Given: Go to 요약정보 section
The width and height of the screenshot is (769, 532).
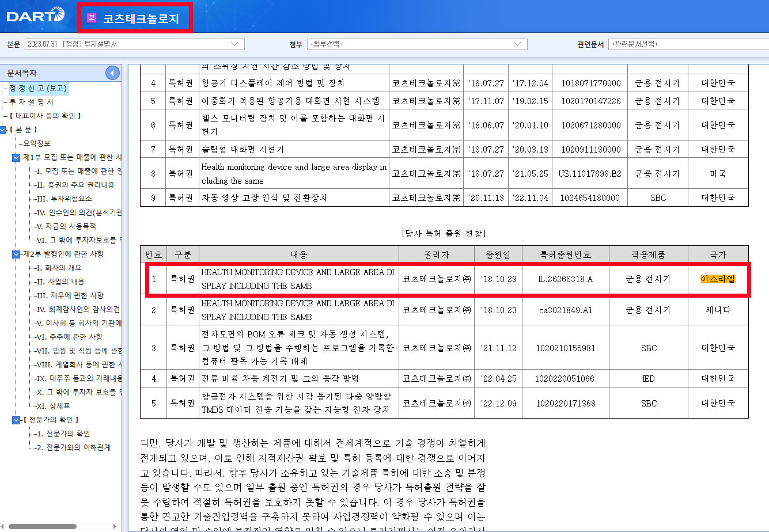Looking at the screenshot, I should click(37, 143).
